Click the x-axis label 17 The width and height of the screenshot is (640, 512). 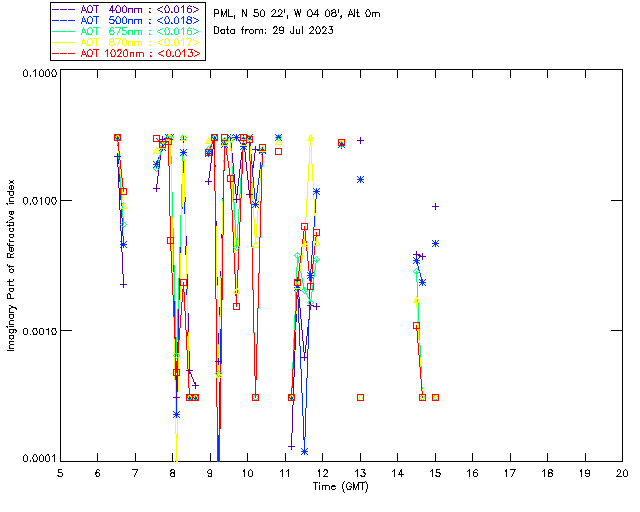tap(510, 473)
